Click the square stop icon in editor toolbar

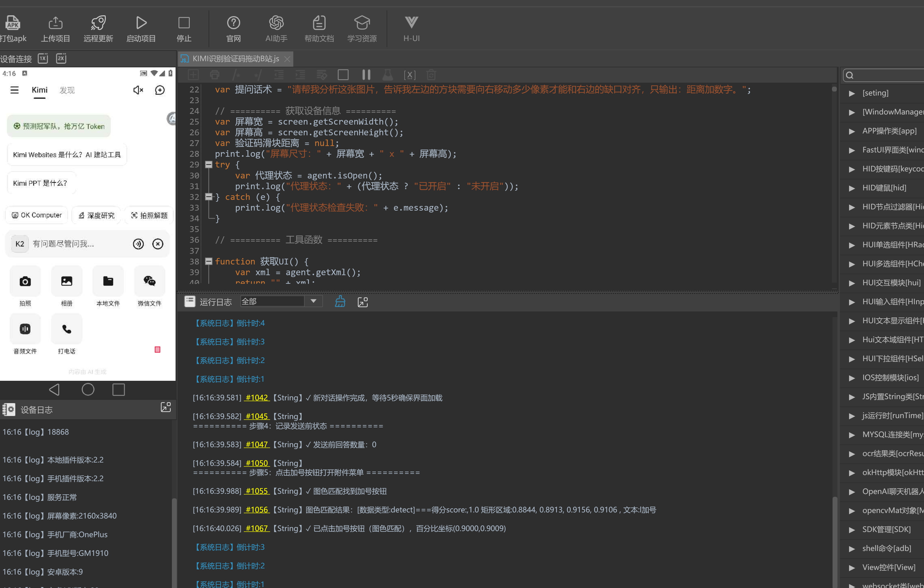point(343,74)
